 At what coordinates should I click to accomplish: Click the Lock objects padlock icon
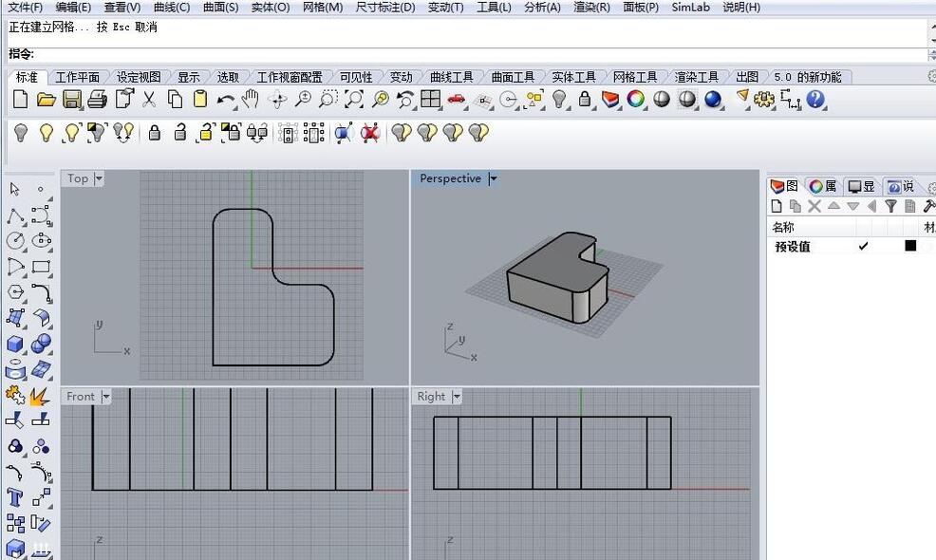tap(155, 133)
